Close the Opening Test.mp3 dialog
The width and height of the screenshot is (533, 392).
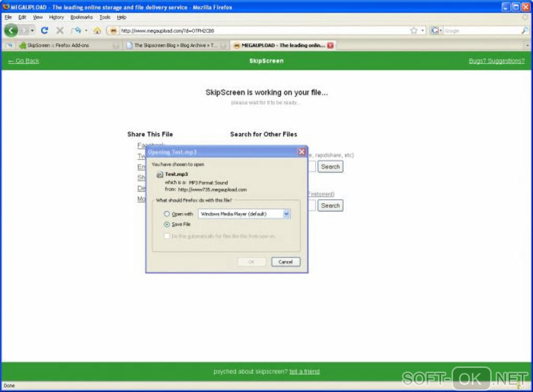302,152
